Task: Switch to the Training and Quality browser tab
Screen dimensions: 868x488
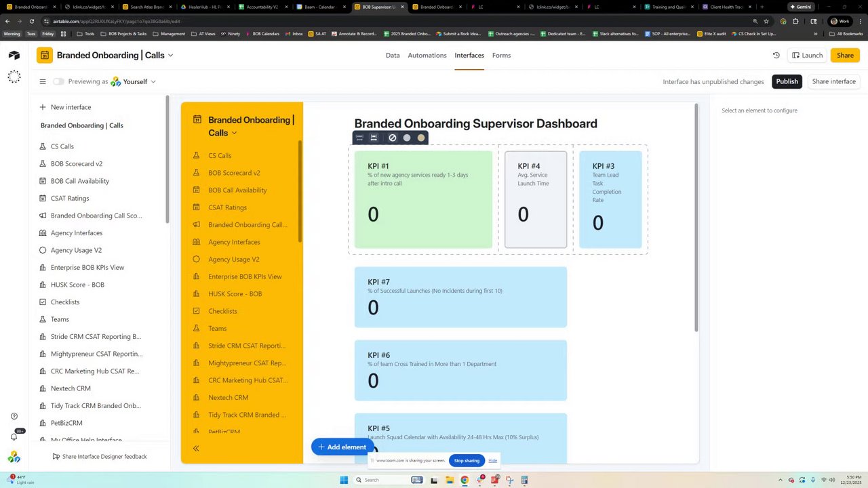Action: click(668, 7)
